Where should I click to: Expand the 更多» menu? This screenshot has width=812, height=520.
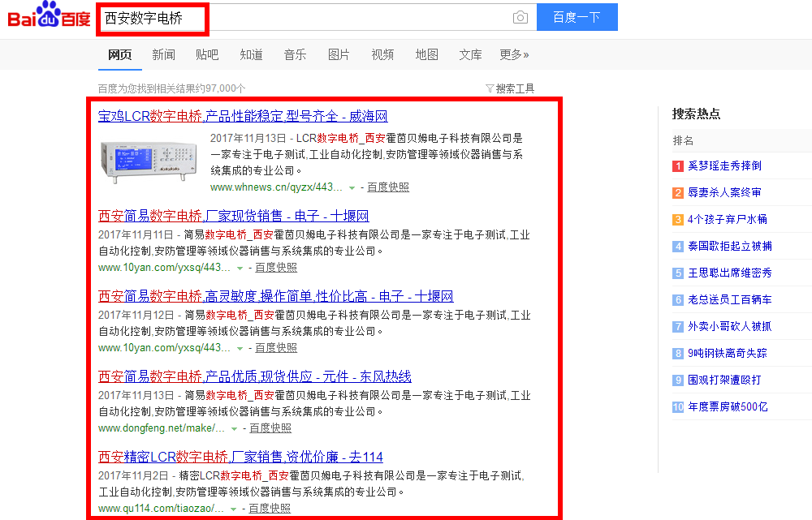[x=514, y=55]
